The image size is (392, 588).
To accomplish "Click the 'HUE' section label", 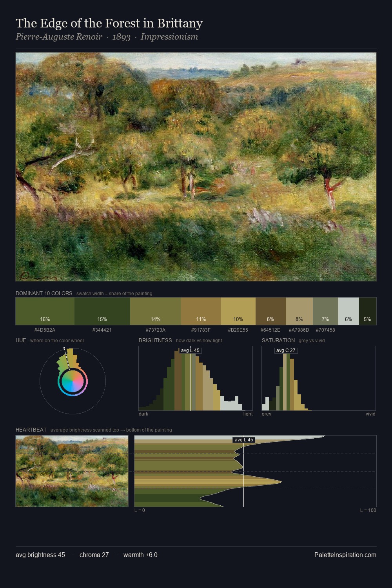I will 21,340.
